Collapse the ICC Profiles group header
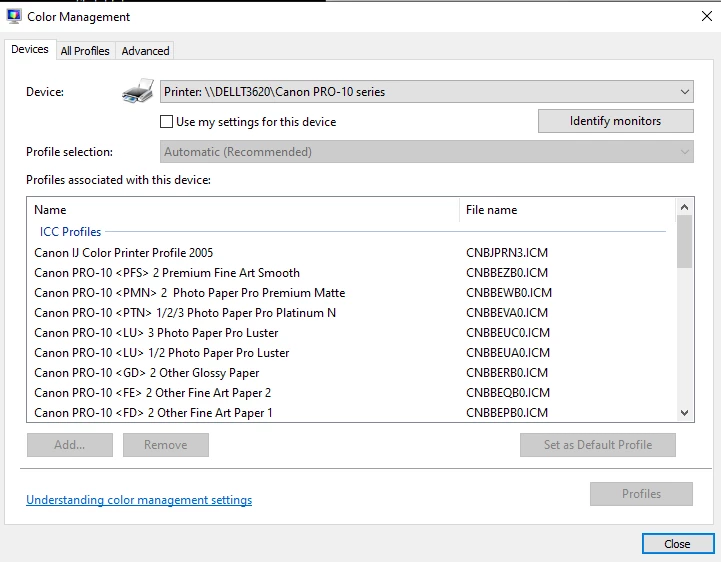This screenshot has height=562, width=721. [70, 232]
